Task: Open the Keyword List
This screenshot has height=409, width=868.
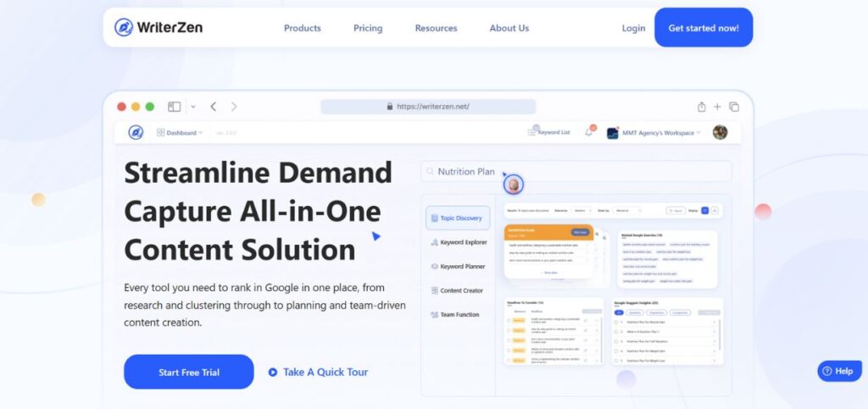Action: pyautogui.click(x=548, y=132)
